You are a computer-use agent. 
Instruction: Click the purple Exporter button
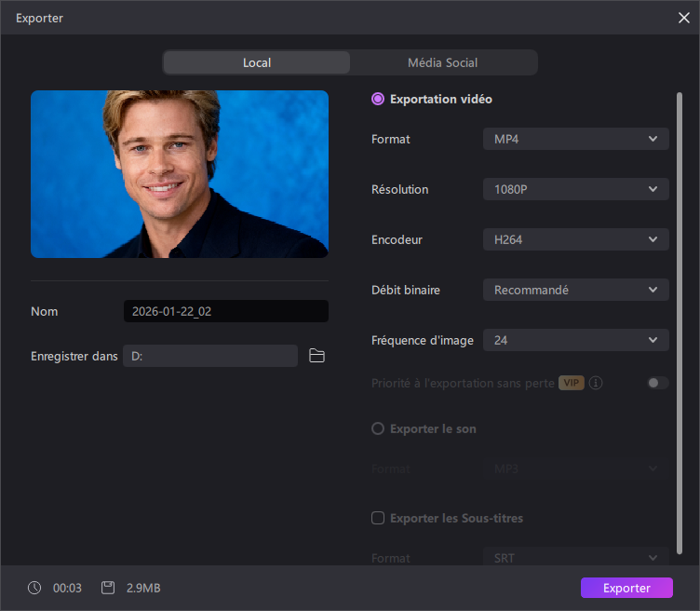point(626,588)
